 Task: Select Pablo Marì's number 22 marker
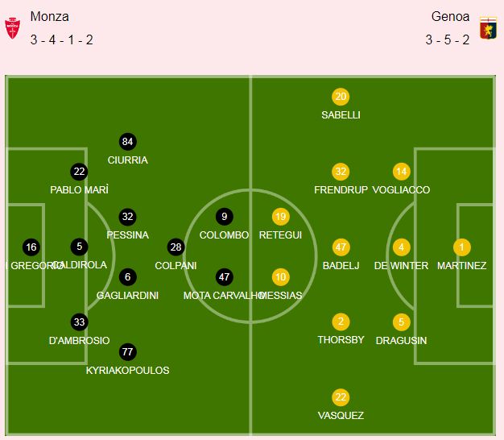(79, 172)
